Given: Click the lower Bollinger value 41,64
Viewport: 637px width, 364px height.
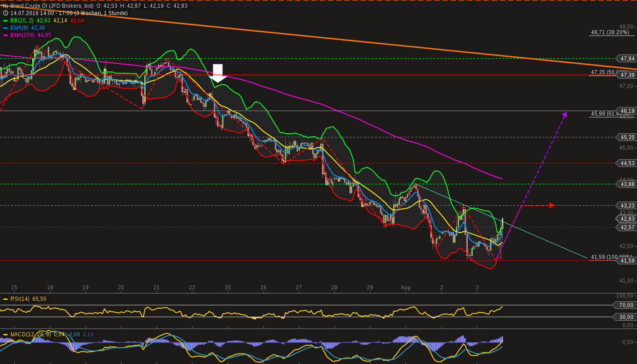Looking at the screenshot, I should click(x=77, y=20).
